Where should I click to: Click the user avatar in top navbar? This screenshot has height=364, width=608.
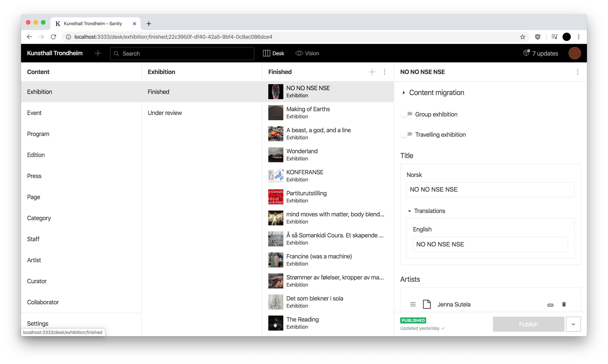[574, 53]
